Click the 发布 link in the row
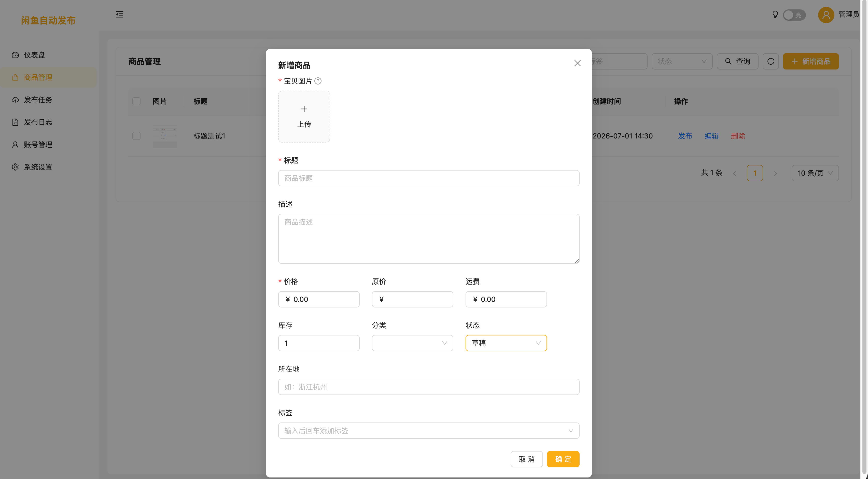The width and height of the screenshot is (868, 479). (x=685, y=136)
